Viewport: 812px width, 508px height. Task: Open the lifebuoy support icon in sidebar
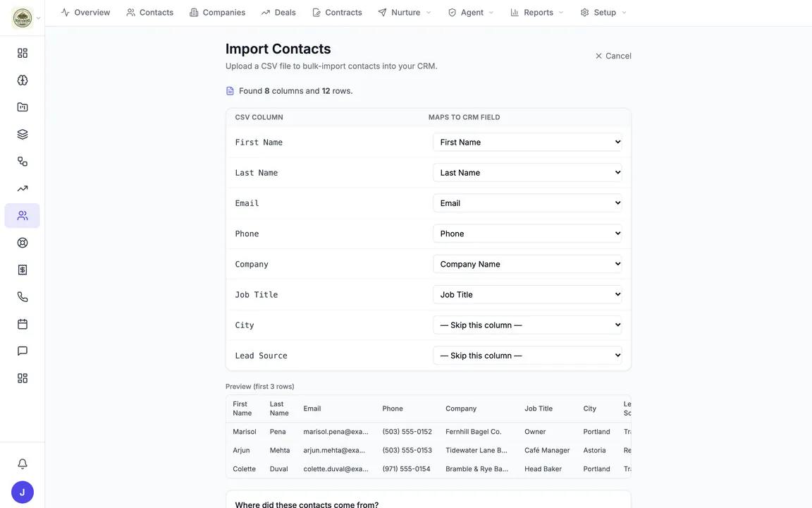pos(23,243)
